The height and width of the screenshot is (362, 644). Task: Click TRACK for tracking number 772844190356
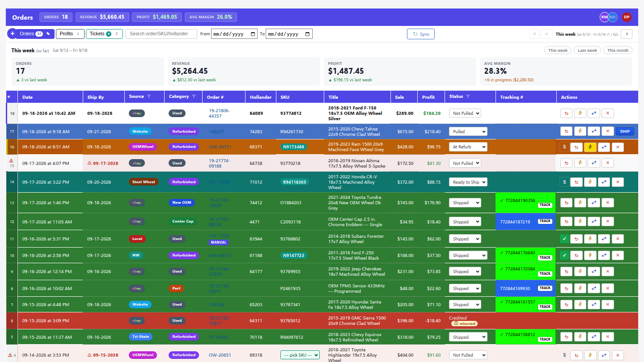545,205
